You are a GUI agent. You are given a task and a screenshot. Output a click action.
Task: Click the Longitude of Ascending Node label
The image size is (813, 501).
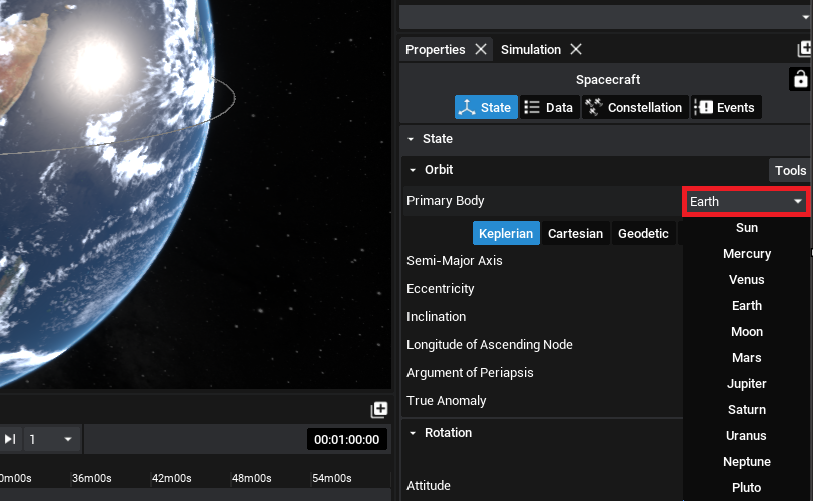click(489, 344)
